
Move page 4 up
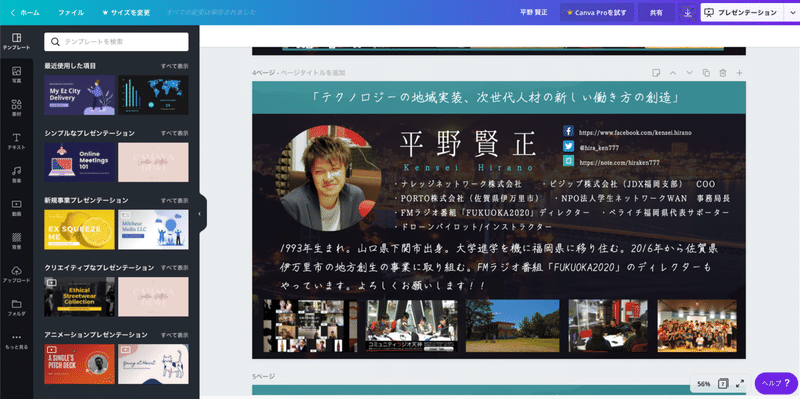(x=672, y=73)
